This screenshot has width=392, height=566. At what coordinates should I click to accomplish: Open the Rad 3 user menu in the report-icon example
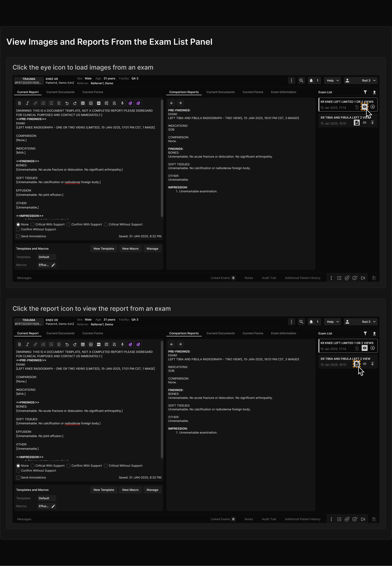point(361,322)
